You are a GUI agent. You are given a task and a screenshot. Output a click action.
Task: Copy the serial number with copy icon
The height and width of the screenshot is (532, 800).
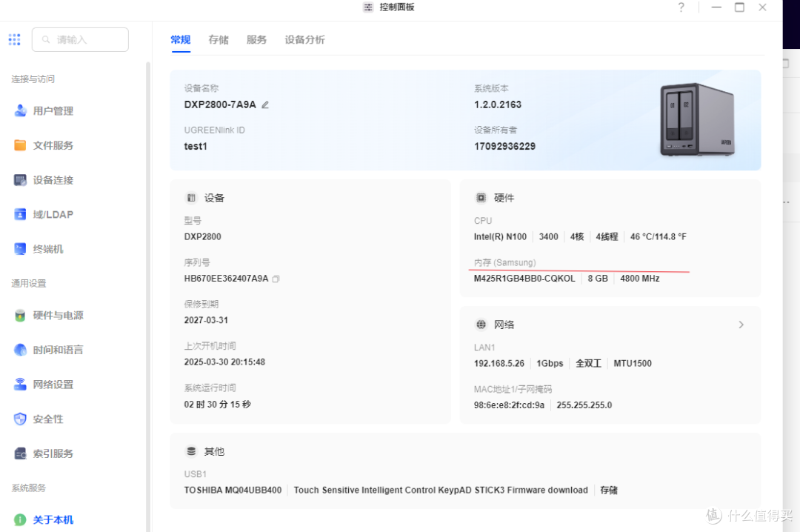click(275, 278)
